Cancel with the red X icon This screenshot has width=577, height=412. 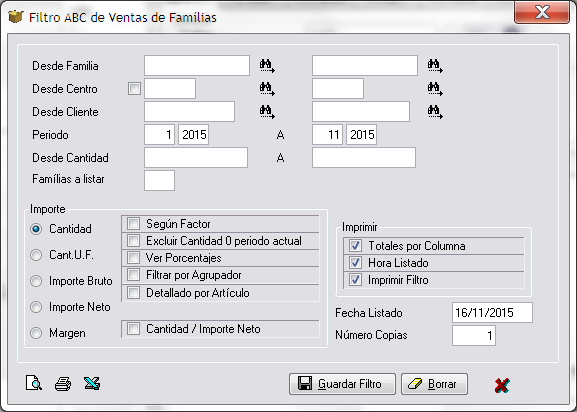(502, 385)
